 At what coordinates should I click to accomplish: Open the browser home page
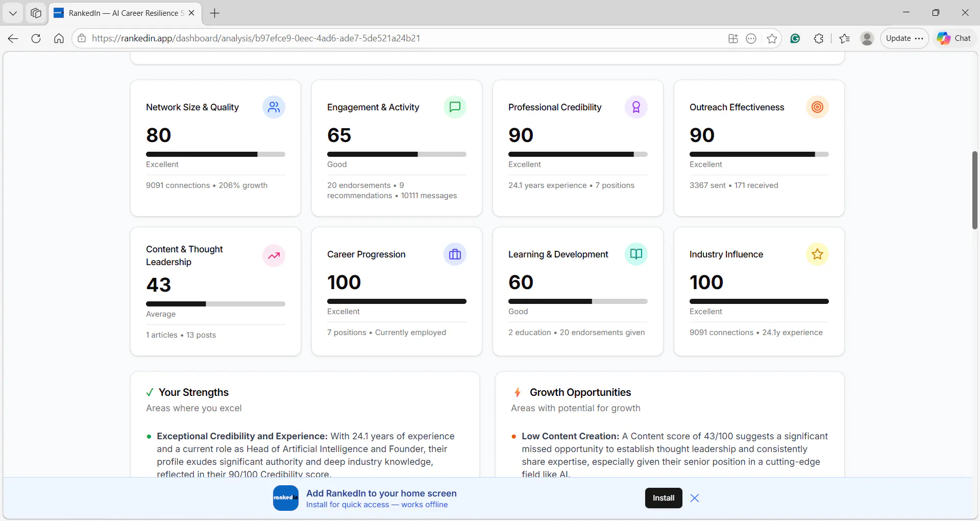(x=59, y=38)
